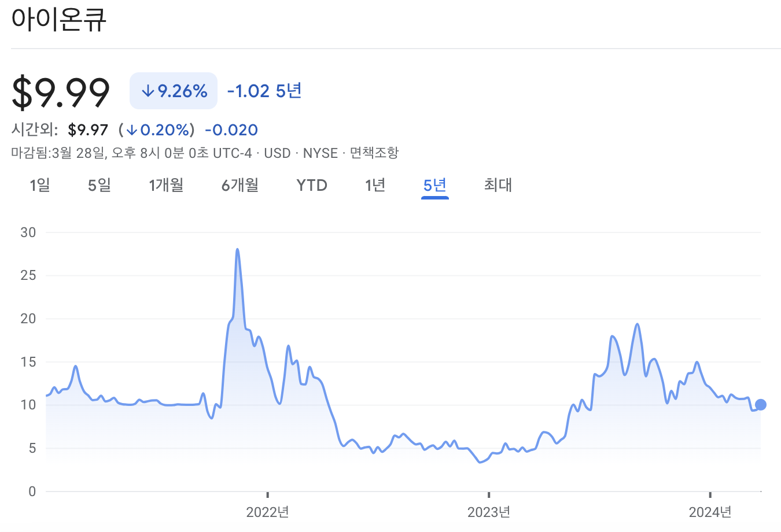Image resolution: width=781 pixels, height=532 pixels.
Task: Click the blue down-arrow in the 9.26% badge
Action: (x=148, y=90)
